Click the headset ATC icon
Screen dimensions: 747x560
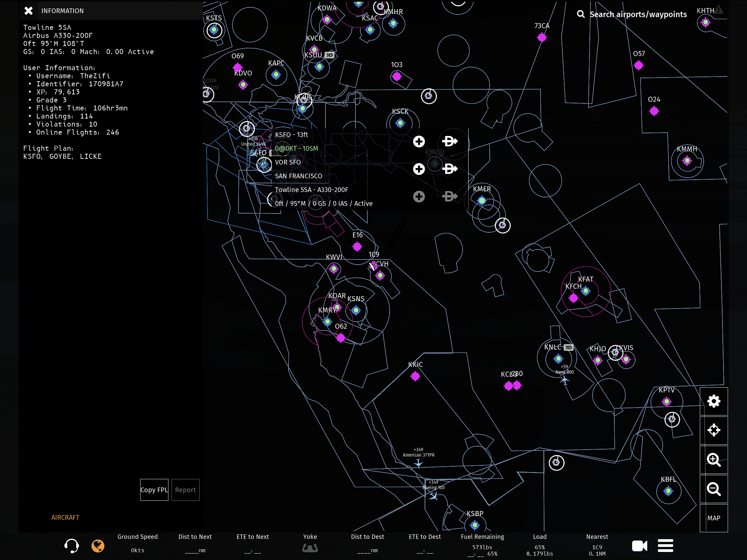coord(72,546)
